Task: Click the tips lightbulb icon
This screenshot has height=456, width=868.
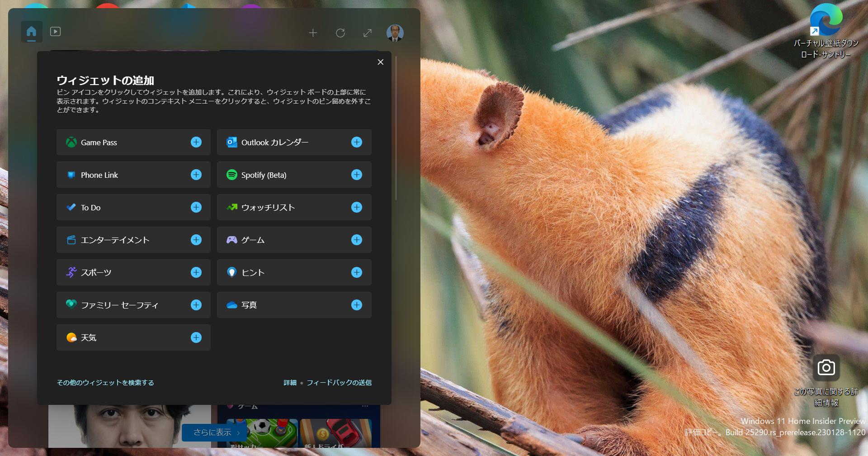Action: click(x=232, y=272)
